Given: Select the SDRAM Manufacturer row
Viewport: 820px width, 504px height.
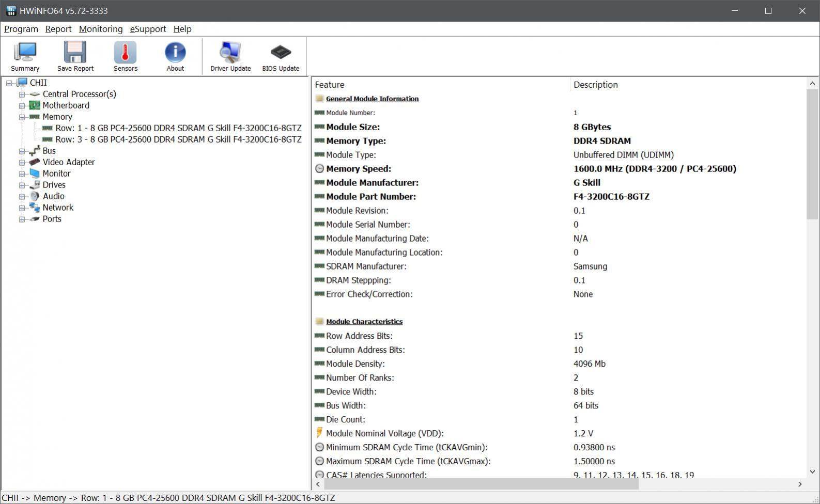Looking at the screenshot, I should 559,266.
